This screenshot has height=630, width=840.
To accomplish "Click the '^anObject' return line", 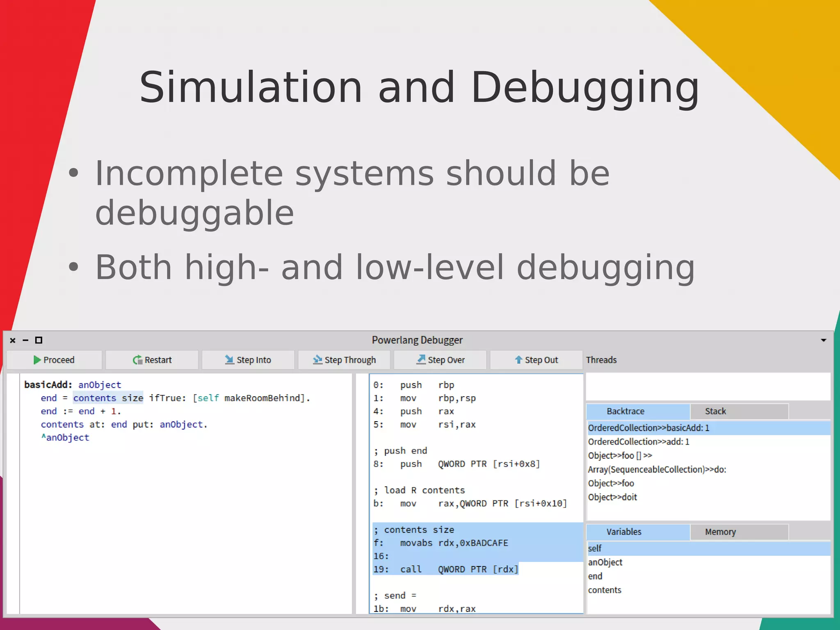I will click(x=65, y=438).
